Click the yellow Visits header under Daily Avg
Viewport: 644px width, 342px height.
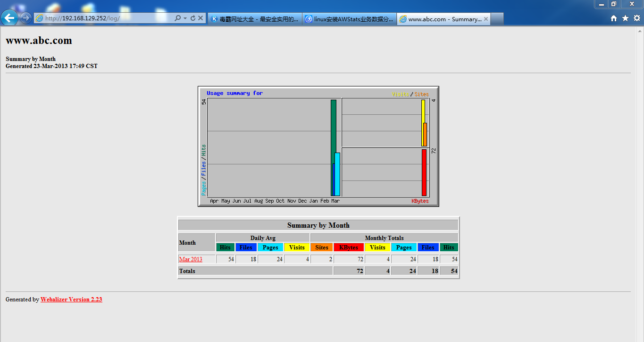pyautogui.click(x=297, y=247)
